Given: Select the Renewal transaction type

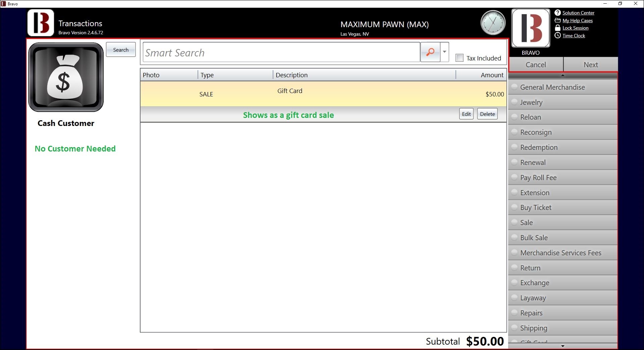Looking at the screenshot, I should 563,163.
